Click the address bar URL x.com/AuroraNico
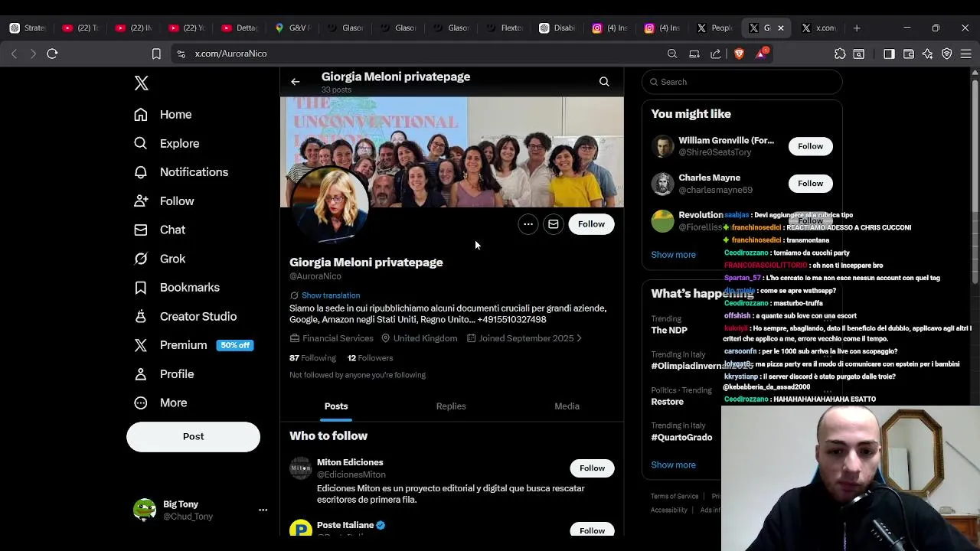The width and height of the screenshot is (980, 551). (230, 54)
